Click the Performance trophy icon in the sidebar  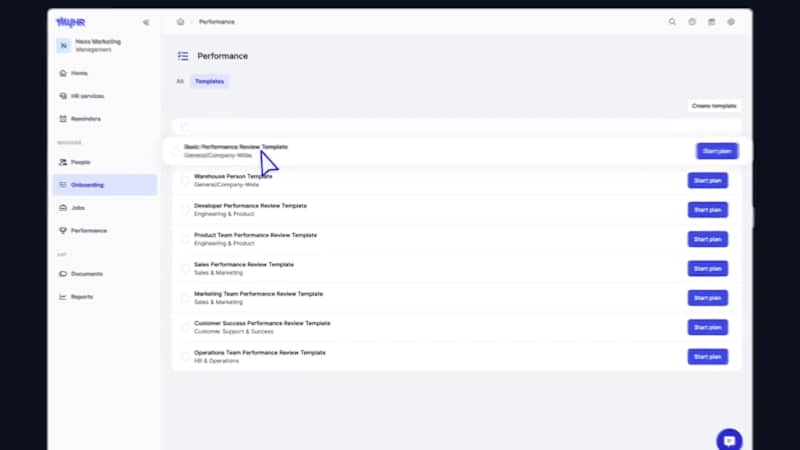click(63, 231)
